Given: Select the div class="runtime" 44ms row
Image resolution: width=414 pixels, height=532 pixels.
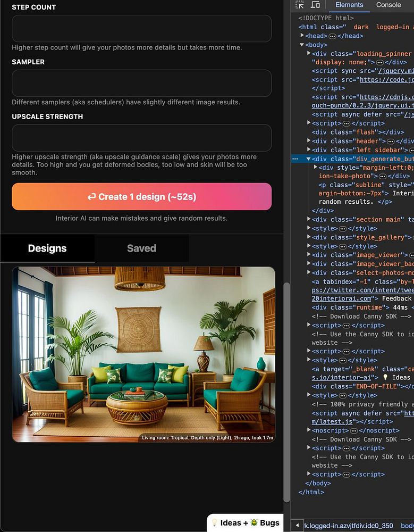Looking at the screenshot, I should click(363, 307).
